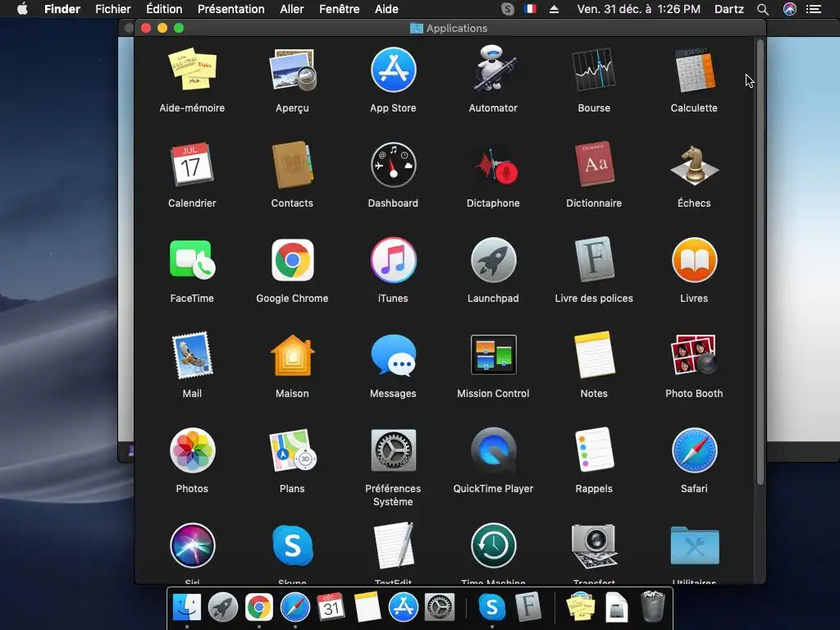The image size is (840, 630).
Task: Select Livre des polices icon in Applications window
Action: 594,259
